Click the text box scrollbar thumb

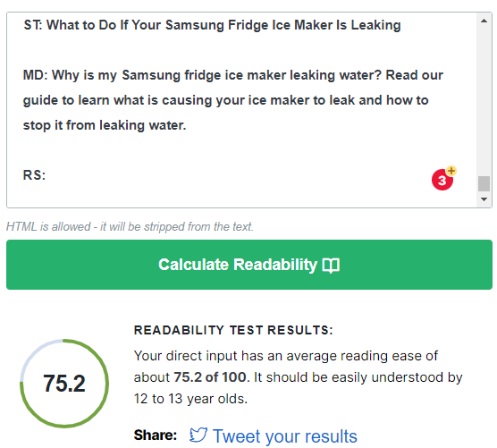[484, 183]
